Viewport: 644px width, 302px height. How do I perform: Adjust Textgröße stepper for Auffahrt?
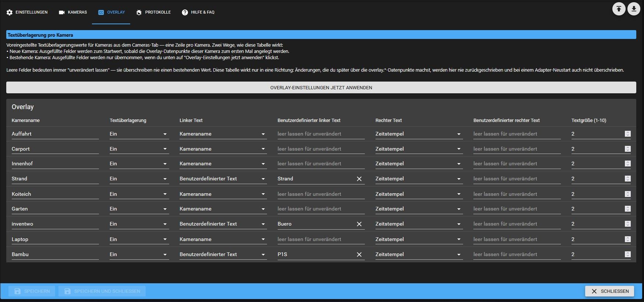point(628,134)
